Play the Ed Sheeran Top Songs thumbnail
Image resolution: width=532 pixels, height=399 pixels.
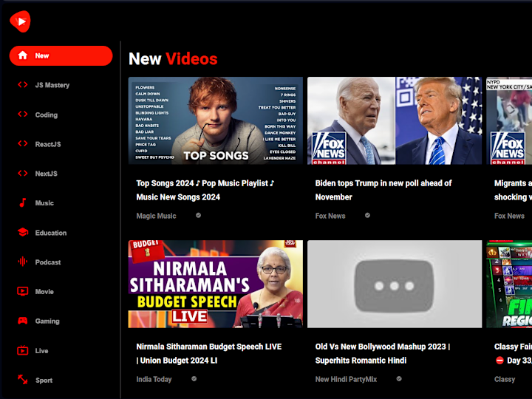(216, 120)
